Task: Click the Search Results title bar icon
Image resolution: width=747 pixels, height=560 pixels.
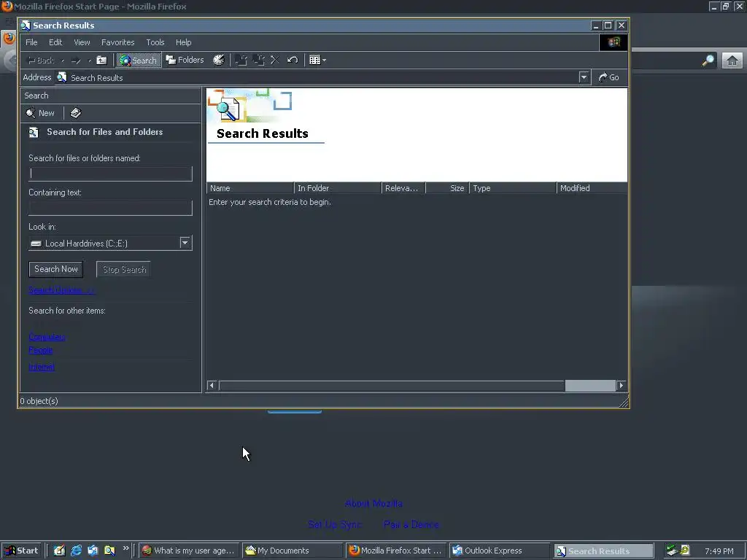Action: [x=26, y=26]
